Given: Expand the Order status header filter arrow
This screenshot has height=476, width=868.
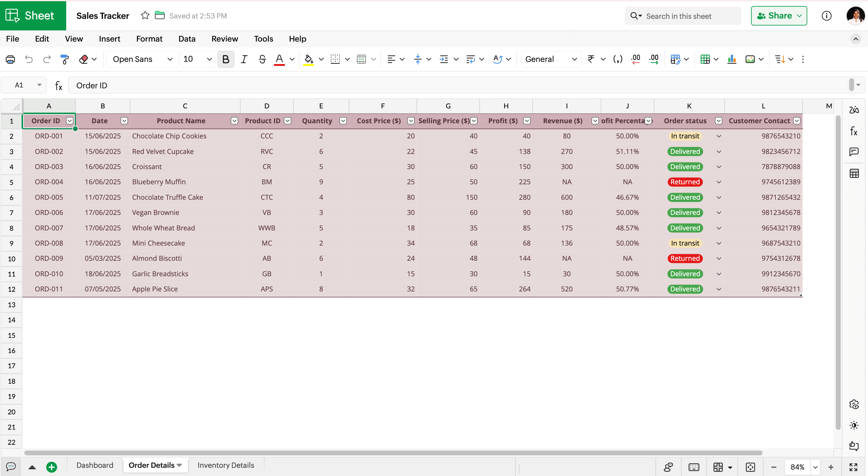Looking at the screenshot, I should [718, 121].
